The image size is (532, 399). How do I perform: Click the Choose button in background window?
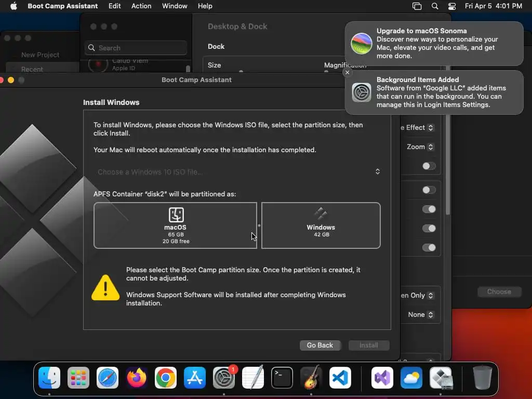[499, 292]
